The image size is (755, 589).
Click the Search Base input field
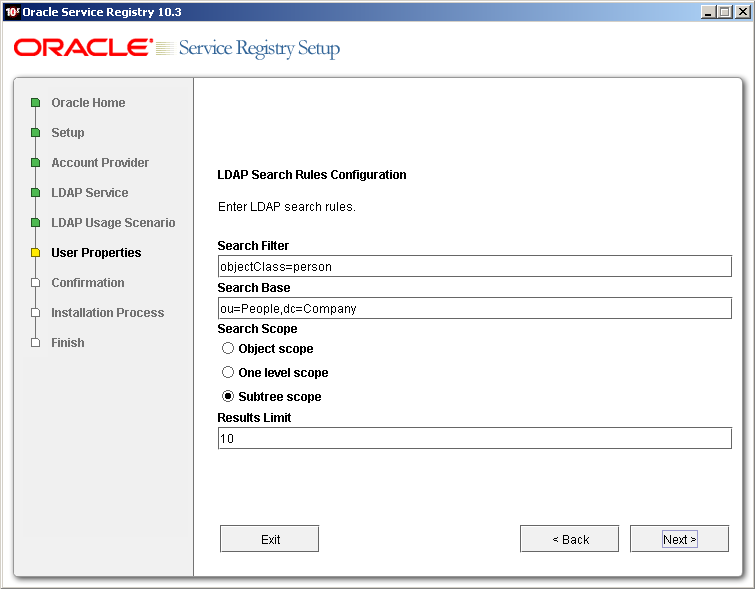[x=474, y=308]
